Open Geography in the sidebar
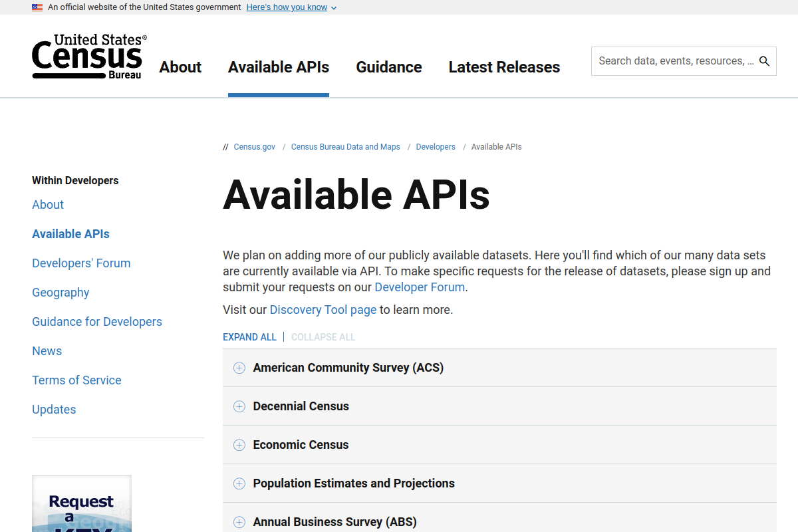 pos(61,293)
